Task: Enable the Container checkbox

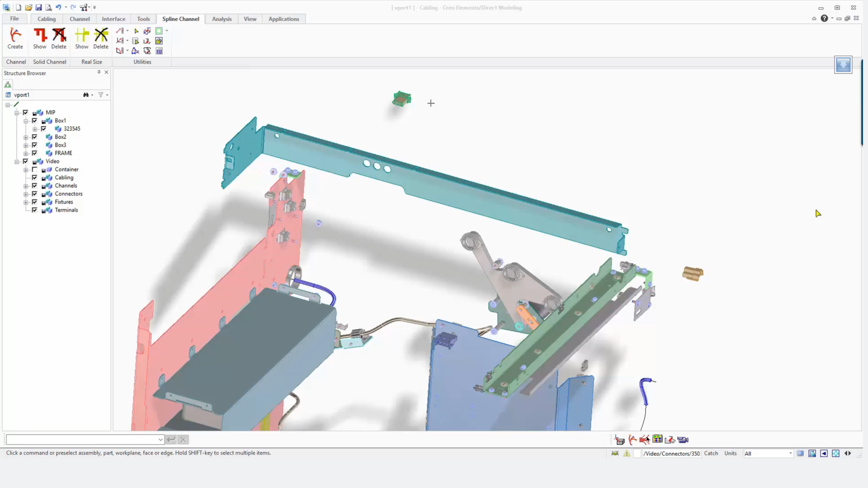Action: 34,169
